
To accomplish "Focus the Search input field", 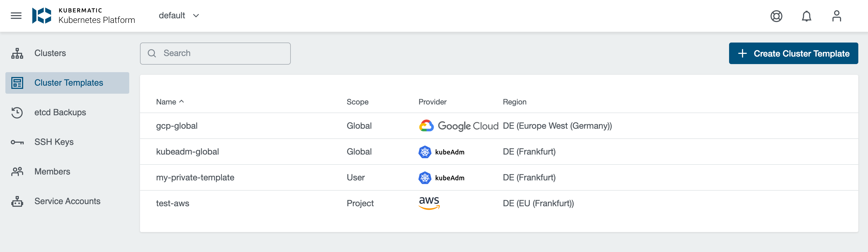I will (222, 53).
